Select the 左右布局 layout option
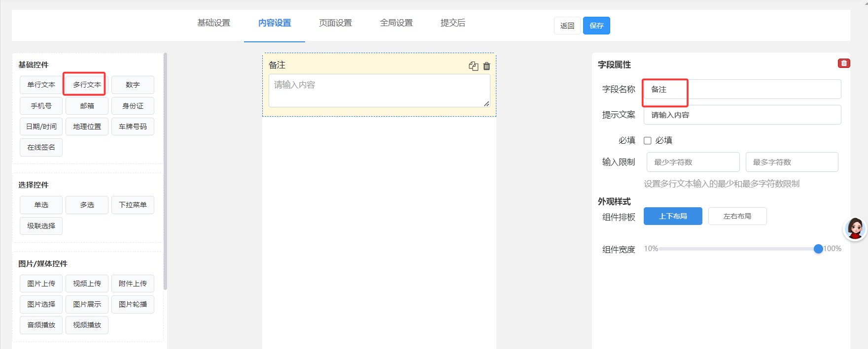 737,216
